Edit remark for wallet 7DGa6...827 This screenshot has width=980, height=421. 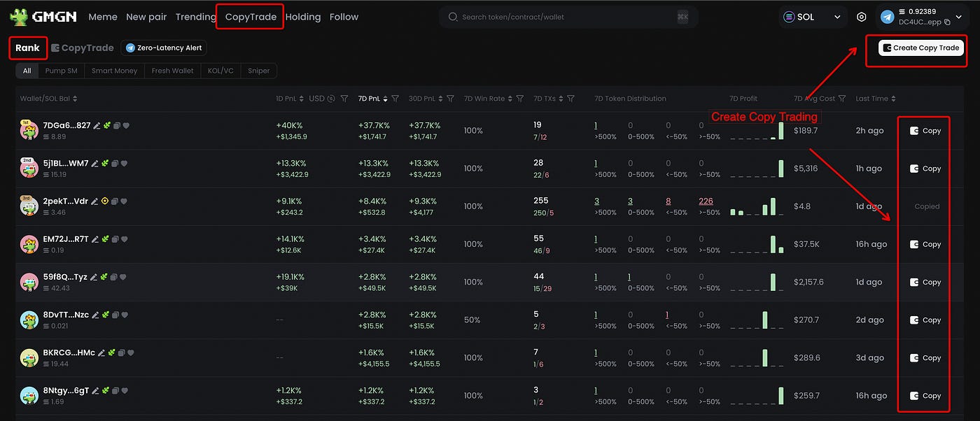[x=97, y=126]
